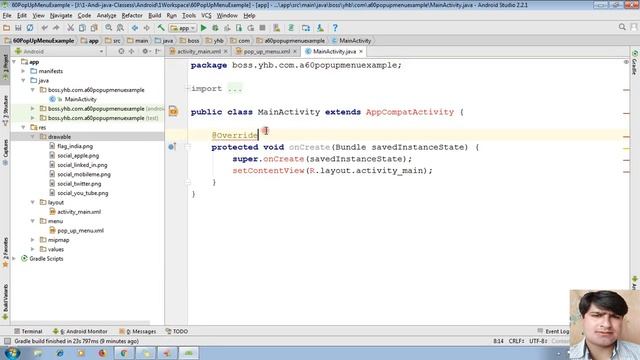Open the app run configuration dropdown
Image resolution: width=640 pixels, height=360 pixels.
click(x=182, y=28)
